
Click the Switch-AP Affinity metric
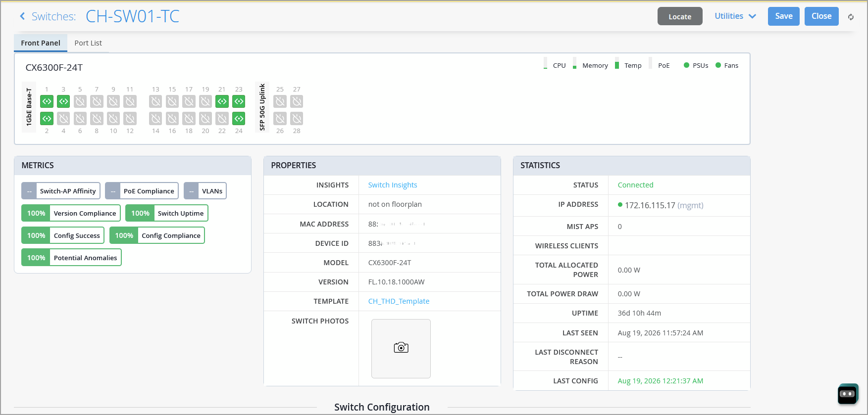tap(61, 191)
